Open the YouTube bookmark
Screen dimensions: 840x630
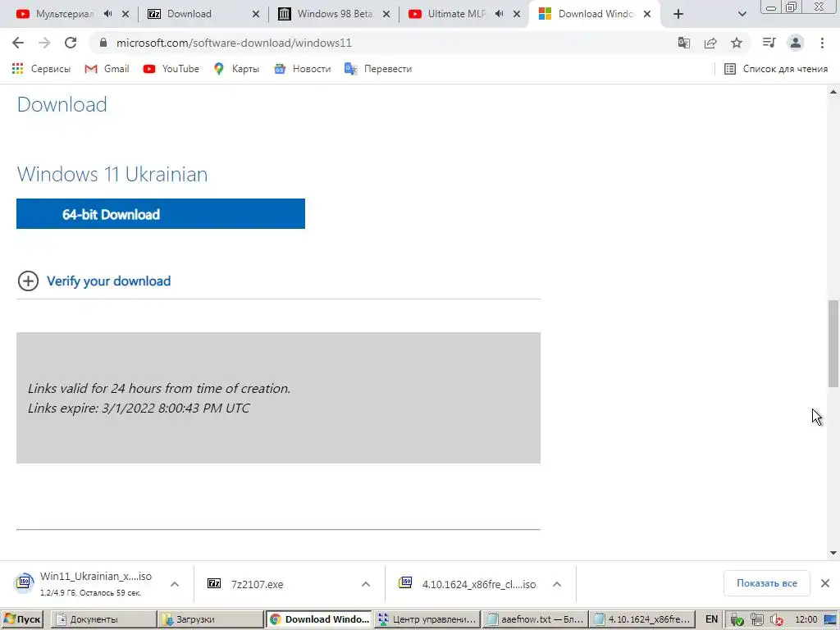coord(171,69)
